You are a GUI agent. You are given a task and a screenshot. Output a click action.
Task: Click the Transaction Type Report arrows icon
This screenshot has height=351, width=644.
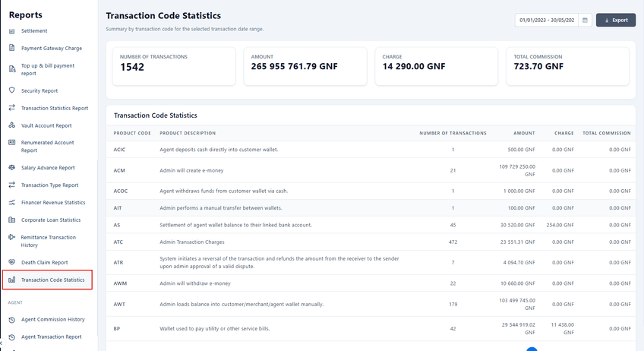12,185
